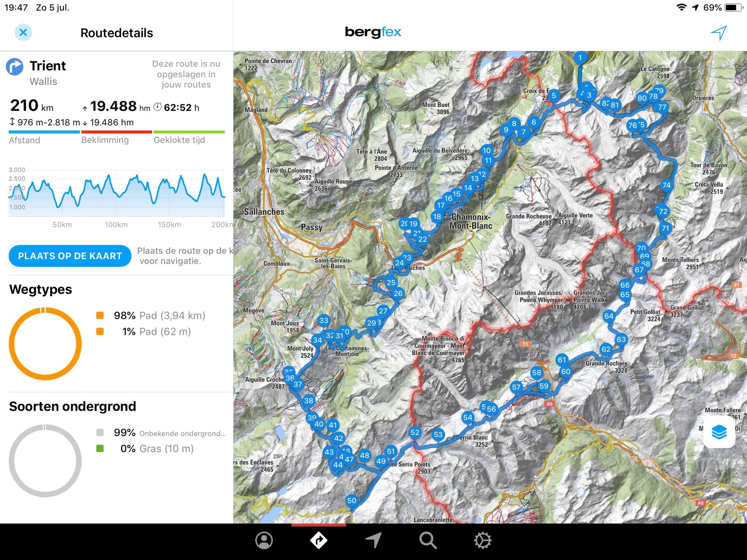Select the Afstand segment label
Viewport: 747px width, 560px height.
(25, 140)
